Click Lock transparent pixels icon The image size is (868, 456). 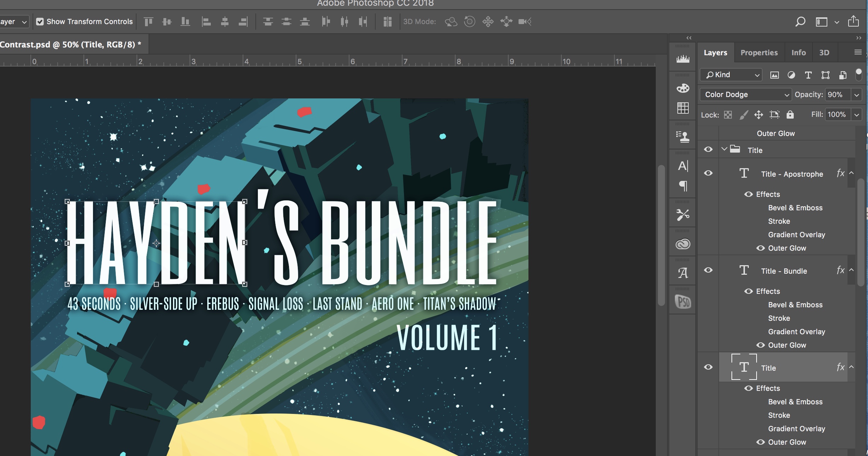pyautogui.click(x=728, y=115)
